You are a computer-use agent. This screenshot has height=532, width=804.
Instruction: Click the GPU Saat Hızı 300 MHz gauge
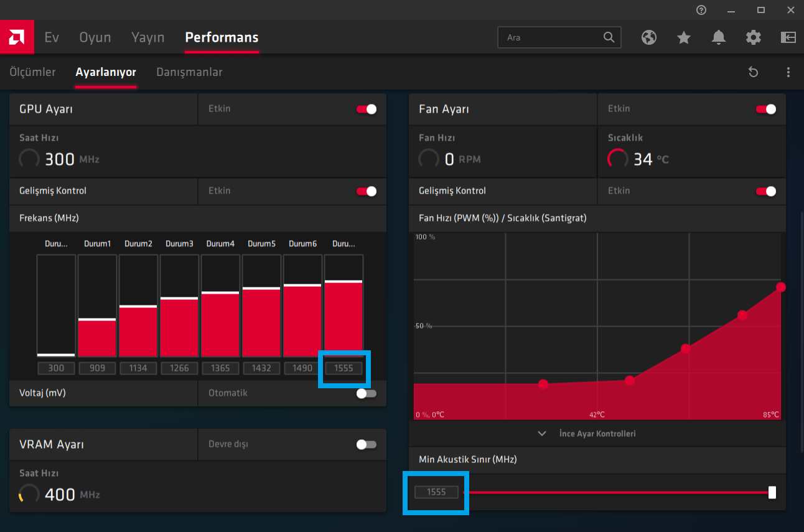click(29, 159)
